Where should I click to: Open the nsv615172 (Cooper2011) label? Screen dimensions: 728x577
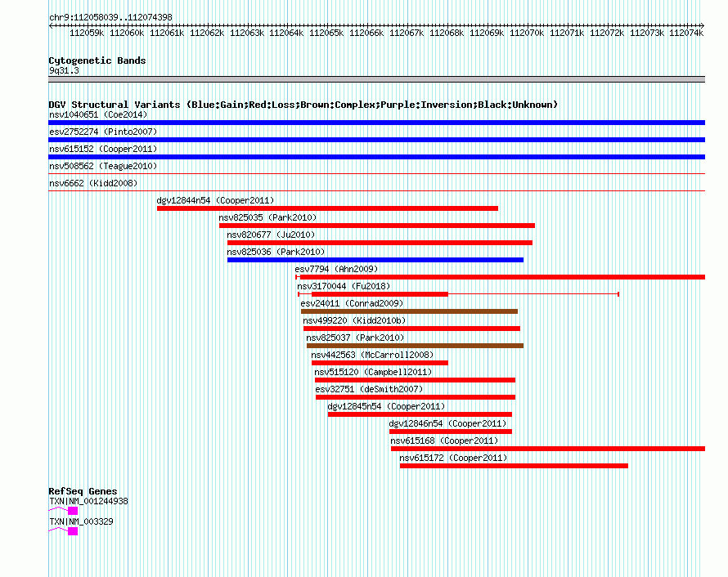click(453, 458)
